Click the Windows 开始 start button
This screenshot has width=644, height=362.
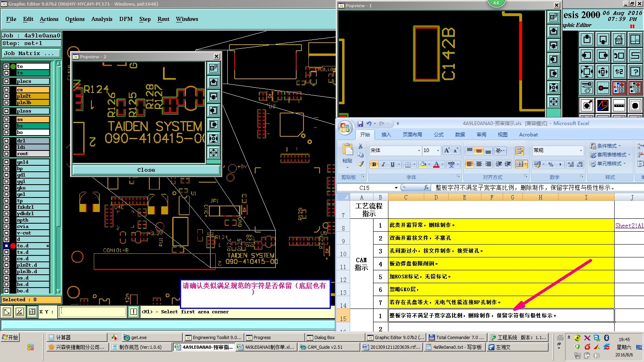pyautogui.click(x=10, y=337)
